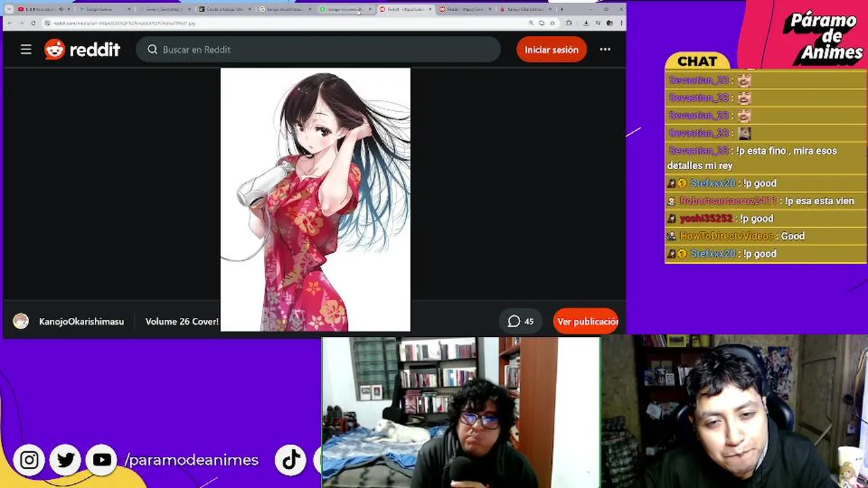Focus the Buscar en Reddit search field
The width and height of the screenshot is (868, 488).
(x=318, y=49)
